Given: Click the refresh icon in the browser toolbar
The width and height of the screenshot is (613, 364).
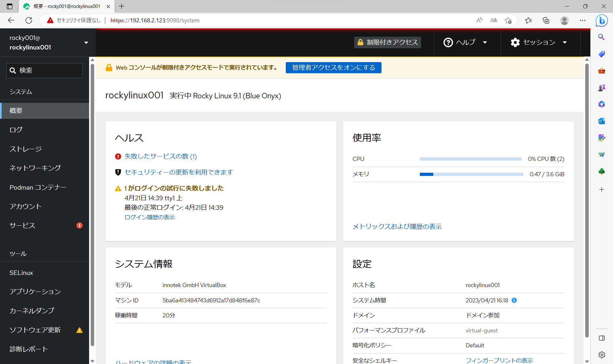Looking at the screenshot, I should pos(29,20).
